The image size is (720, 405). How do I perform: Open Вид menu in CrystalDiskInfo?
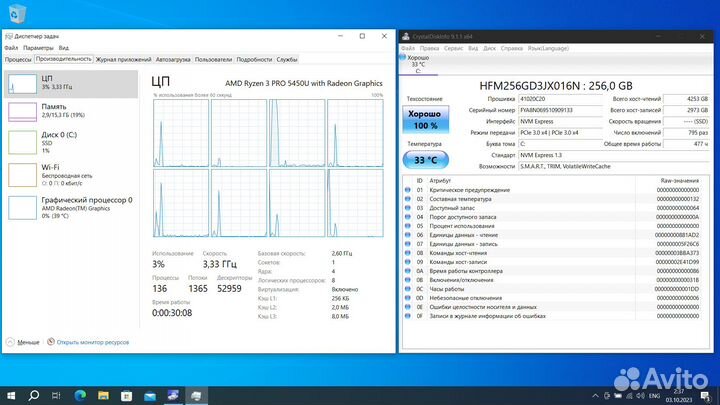(473, 48)
